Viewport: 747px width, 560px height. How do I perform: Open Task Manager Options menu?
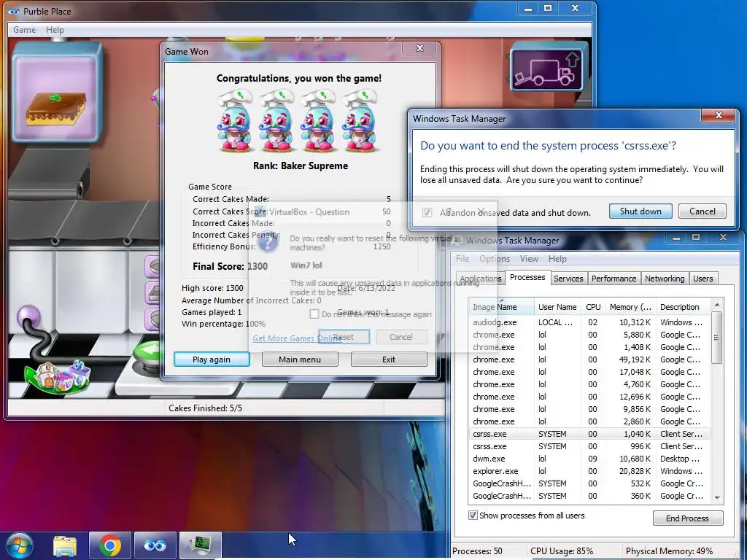pyautogui.click(x=495, y=259)
